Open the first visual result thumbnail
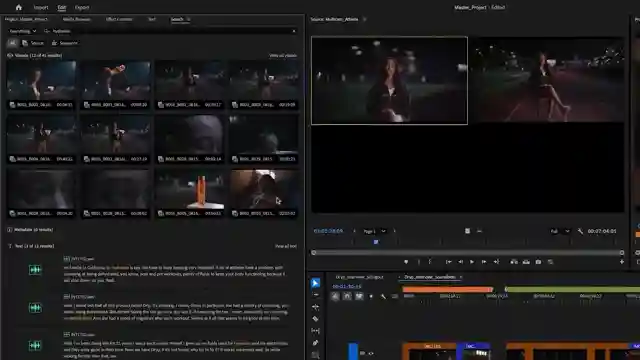This screenshot has height=360, width=640. tap(41, 80)
